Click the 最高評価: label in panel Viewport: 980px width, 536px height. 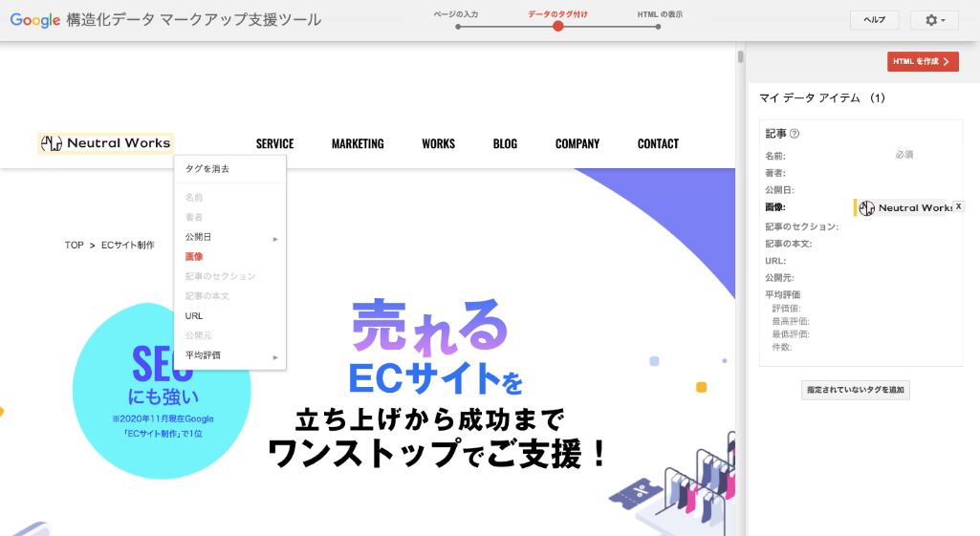pos(791,321)
